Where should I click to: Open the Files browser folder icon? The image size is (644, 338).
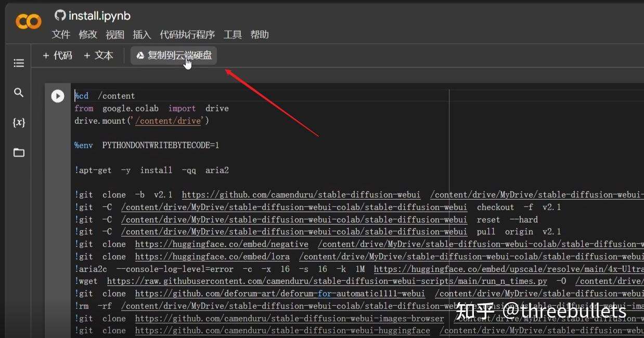tap(19, 152)
